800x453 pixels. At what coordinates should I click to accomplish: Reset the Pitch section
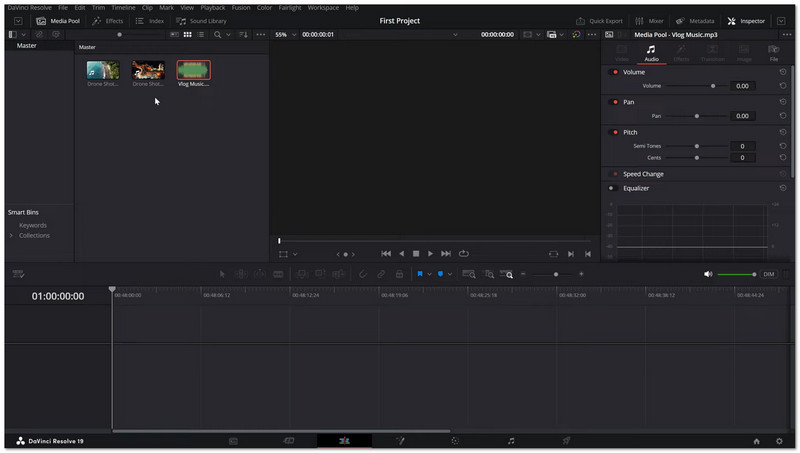(783, 132)
